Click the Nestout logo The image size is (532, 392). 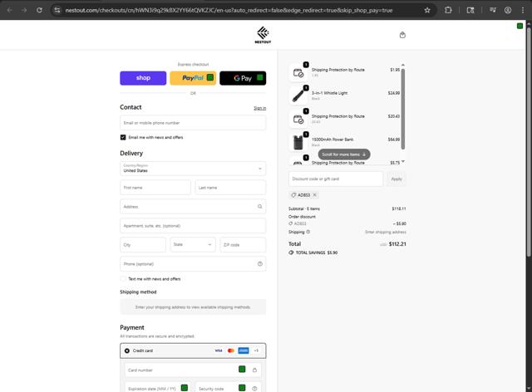tap(263, 35)
